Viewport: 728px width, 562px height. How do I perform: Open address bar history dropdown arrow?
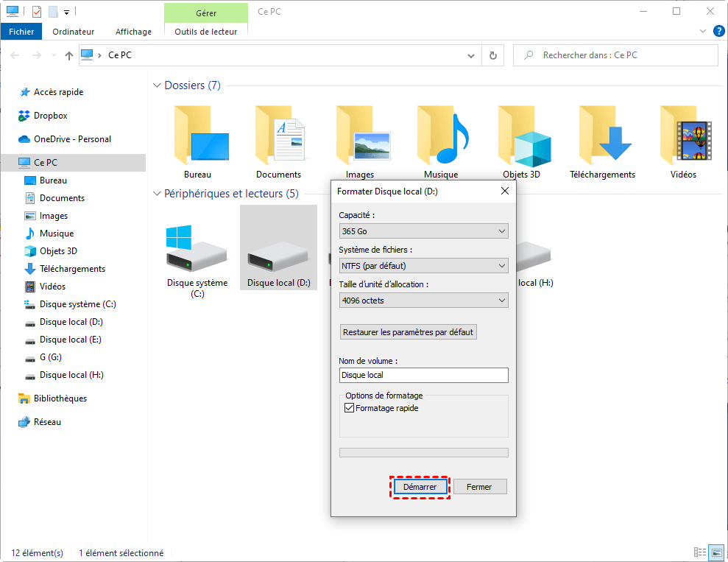point(471,56)
